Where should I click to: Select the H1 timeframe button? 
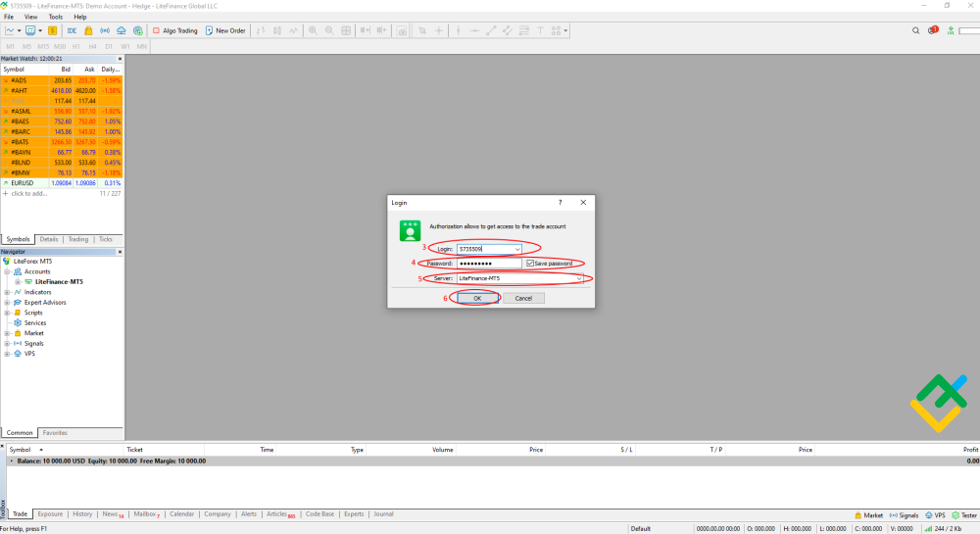click(x=75, y=46)
